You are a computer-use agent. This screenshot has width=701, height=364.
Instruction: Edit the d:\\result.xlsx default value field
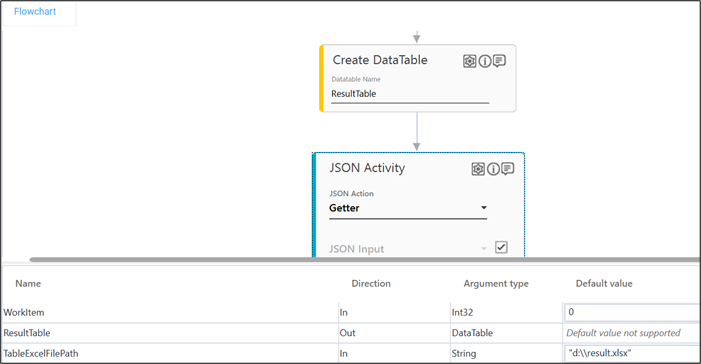coord(631,353)
